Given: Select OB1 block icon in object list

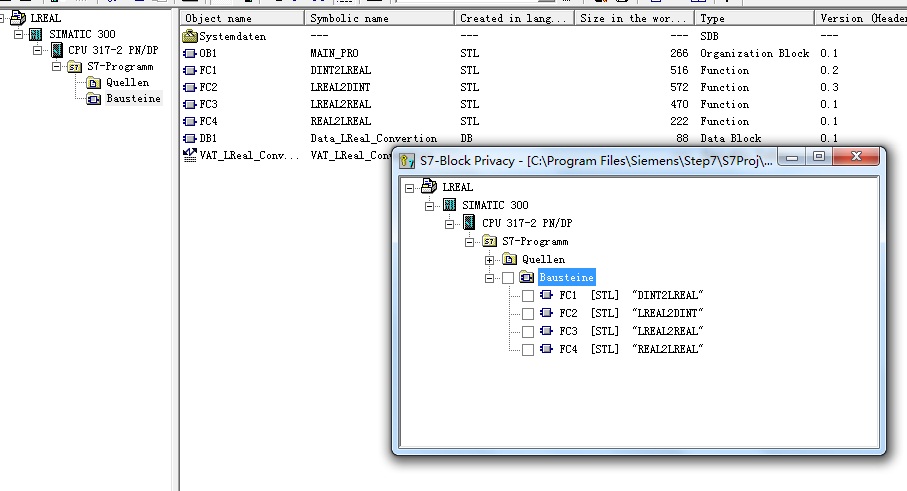Looking at the screenshot, I should [x=190, y=53].
